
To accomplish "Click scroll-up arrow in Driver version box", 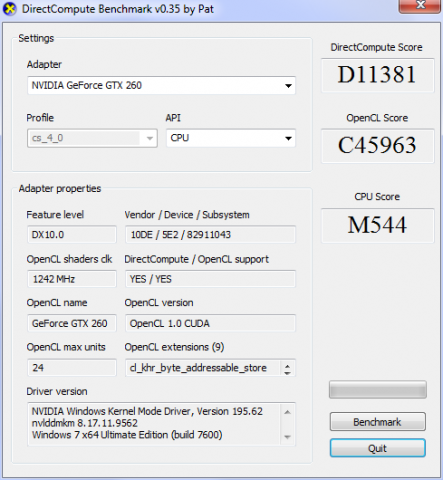I will (287, 412).
